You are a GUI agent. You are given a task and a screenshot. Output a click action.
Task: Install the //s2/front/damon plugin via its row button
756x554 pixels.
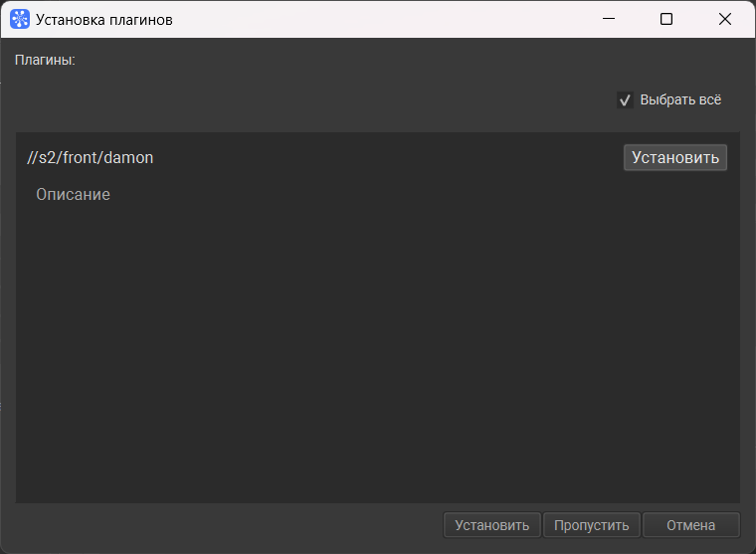pyautogui.click(x=675, y=158)
